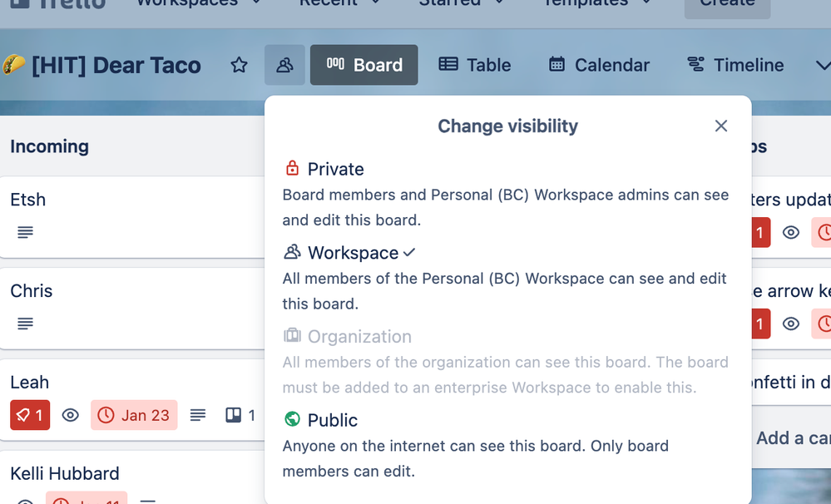Open the Starred menu in top bar

coord(460,3)
